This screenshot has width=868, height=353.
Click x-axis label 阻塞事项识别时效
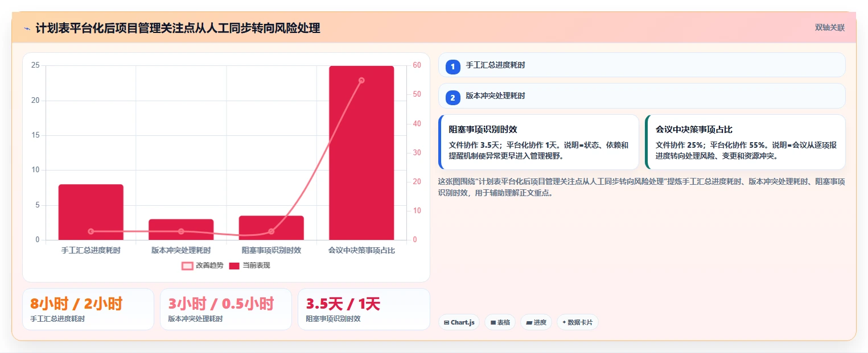[271, 250]
